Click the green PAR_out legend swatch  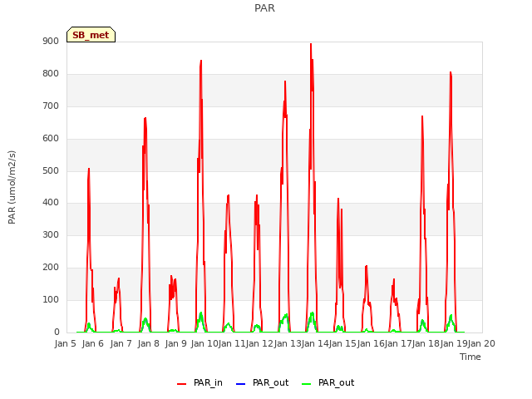(x=307, y=384)
